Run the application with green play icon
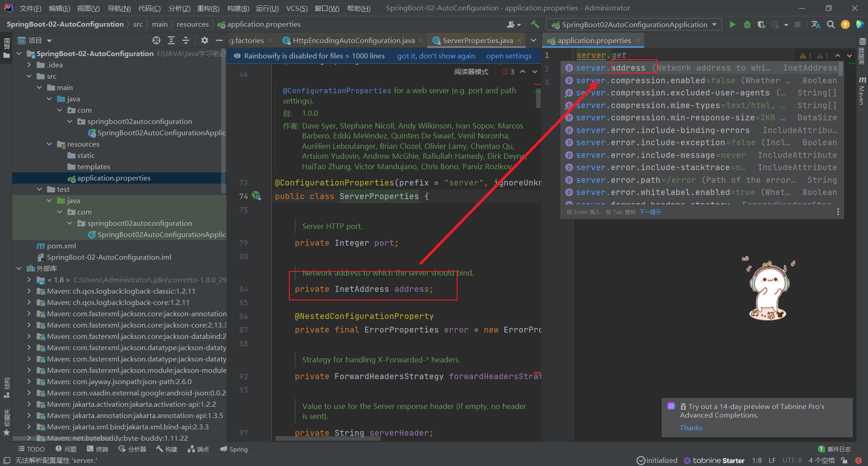The width and height of the screenshot is (868, 466). click(732, 24)
